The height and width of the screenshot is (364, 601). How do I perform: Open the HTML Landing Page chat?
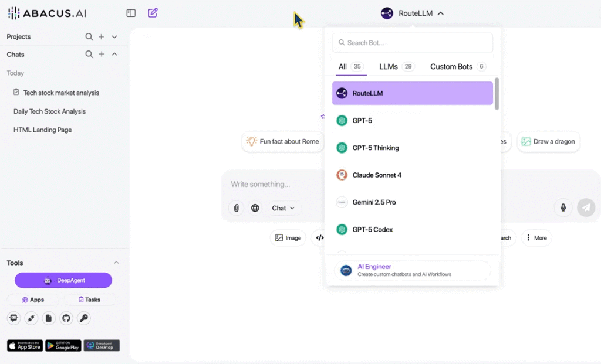click(42, 130)
